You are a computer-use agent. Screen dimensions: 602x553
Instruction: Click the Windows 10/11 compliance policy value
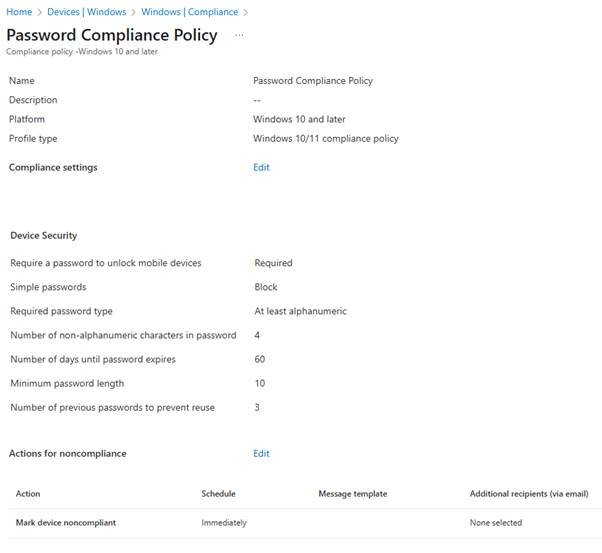[x=326, y=139]
